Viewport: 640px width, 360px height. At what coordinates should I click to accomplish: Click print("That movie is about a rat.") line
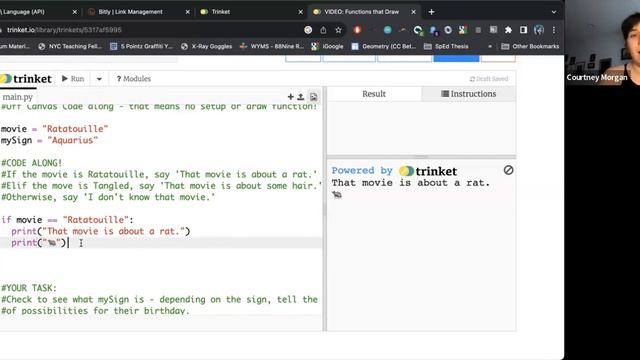[100, 231]
